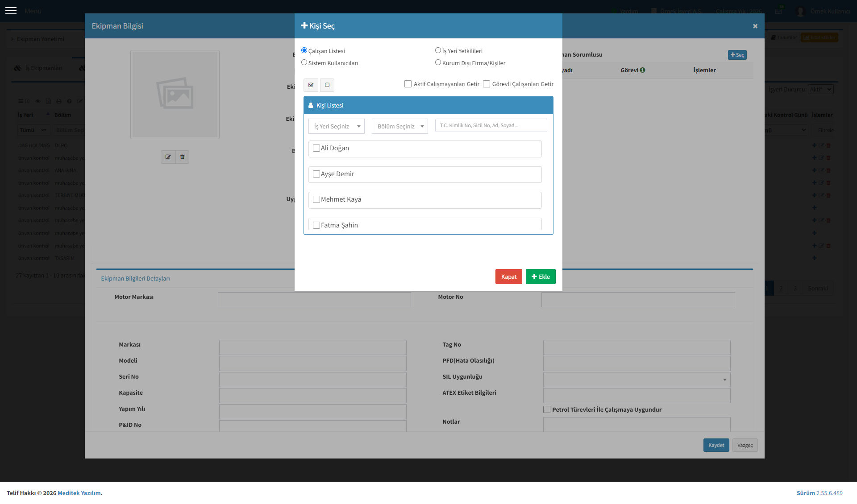Click the question mark help icon in toolbar

pos(69,101)
